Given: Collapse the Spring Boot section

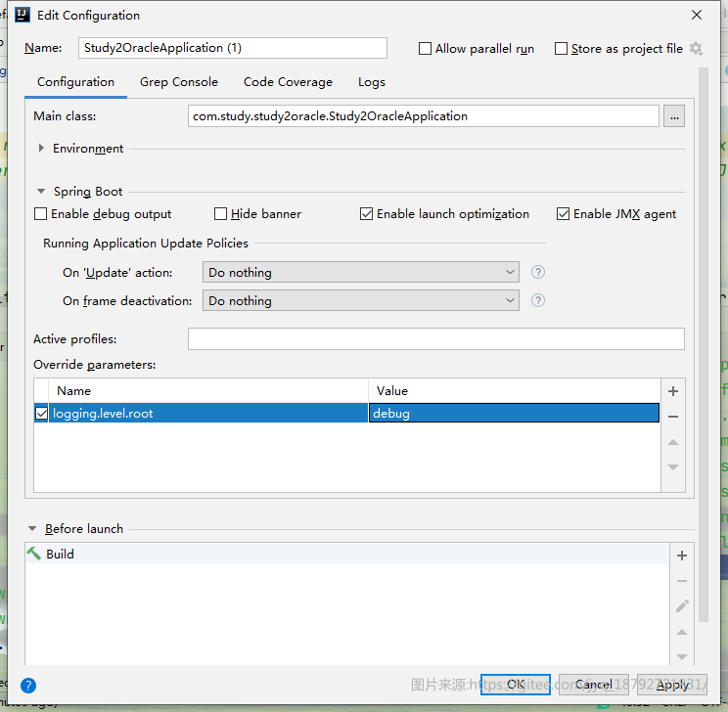Looking at the screenshot, I should [x=41, y=192].
